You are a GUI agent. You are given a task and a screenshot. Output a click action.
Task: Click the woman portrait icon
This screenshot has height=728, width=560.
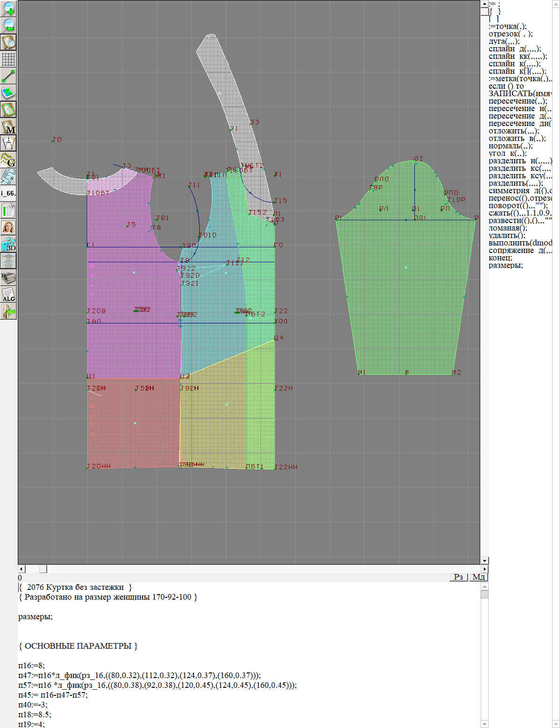[x=8, y=227]
